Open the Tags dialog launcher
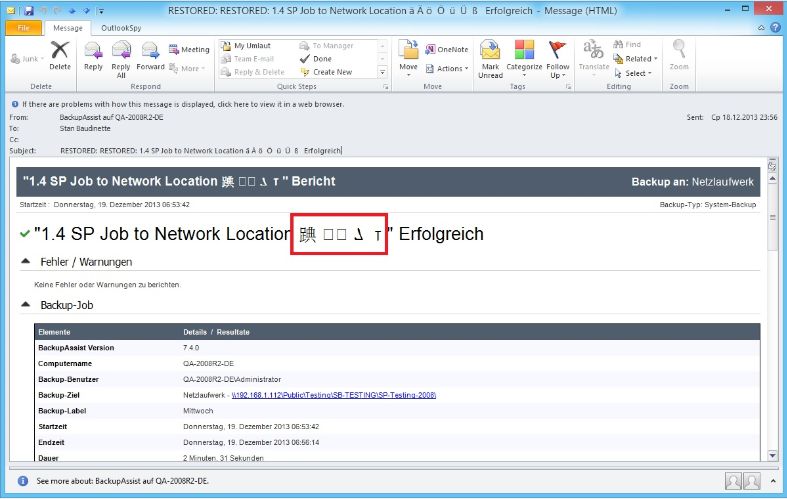This screenshot has width=787, height=499. click(568, 87)
